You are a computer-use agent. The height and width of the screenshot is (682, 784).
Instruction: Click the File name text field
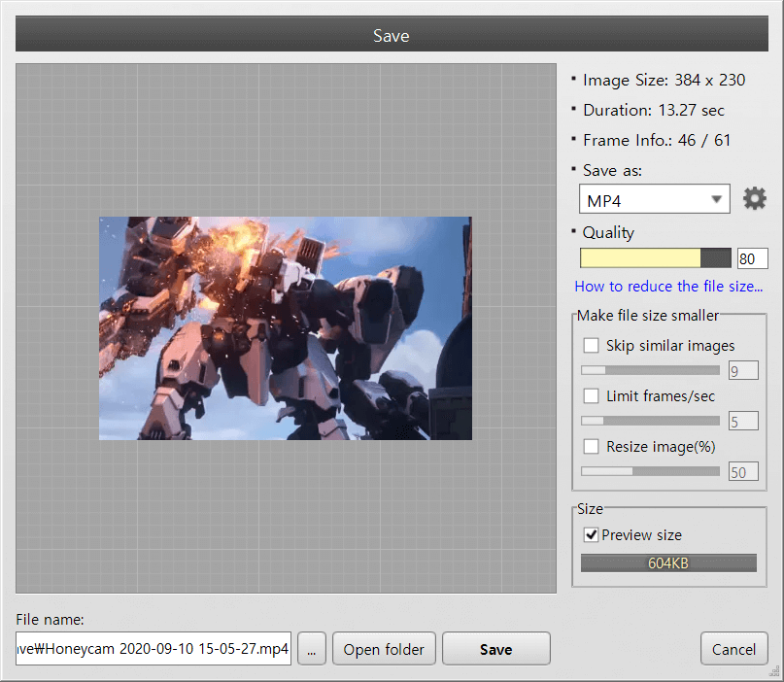tap(153, 649)
